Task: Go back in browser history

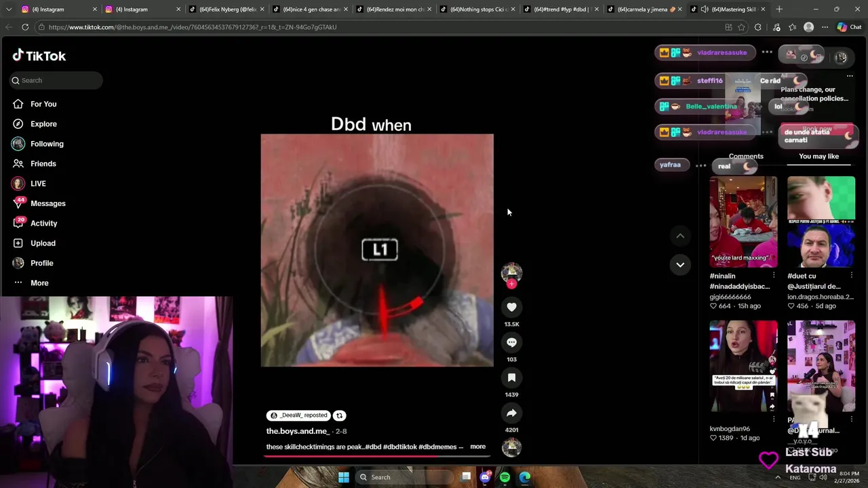Action: pos(9,27)
